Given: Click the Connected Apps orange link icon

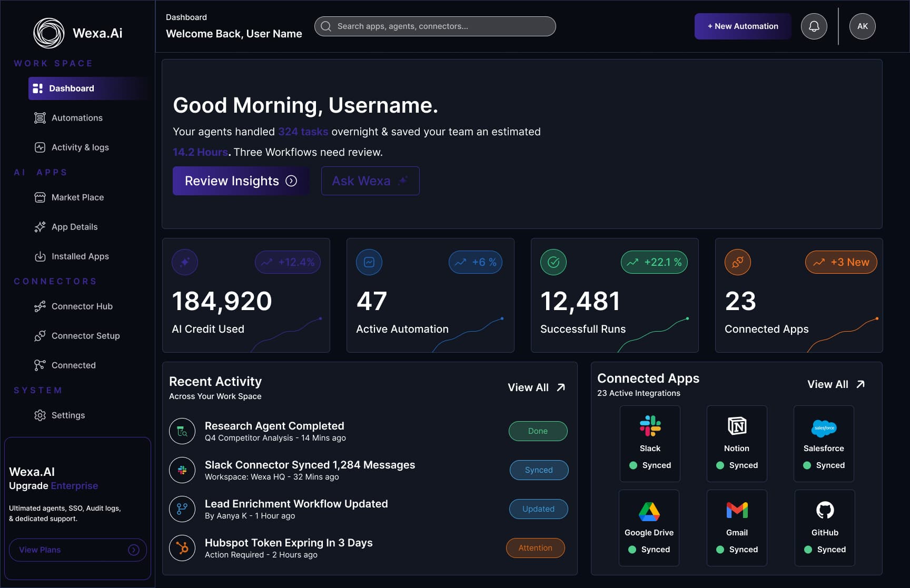Looking at the screenshot, I should (x=738, y=262).
